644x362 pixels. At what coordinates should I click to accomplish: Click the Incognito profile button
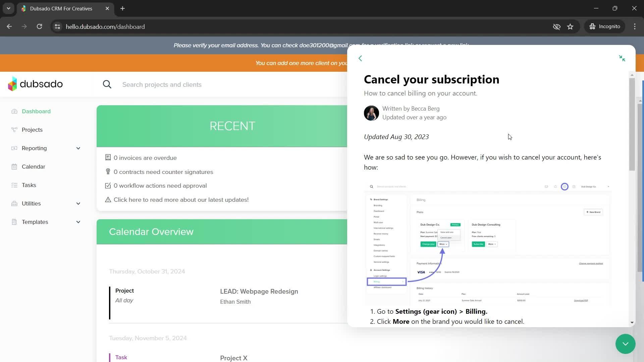coord(605,26)
